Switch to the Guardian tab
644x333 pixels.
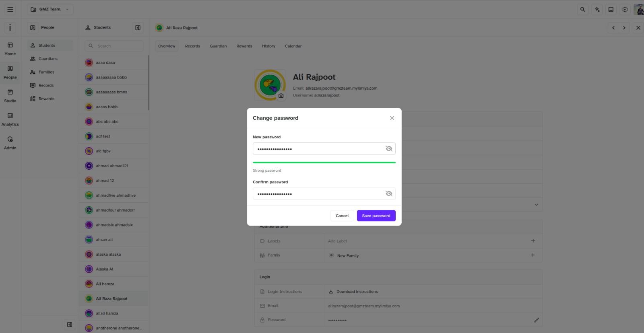click(218, 46)
